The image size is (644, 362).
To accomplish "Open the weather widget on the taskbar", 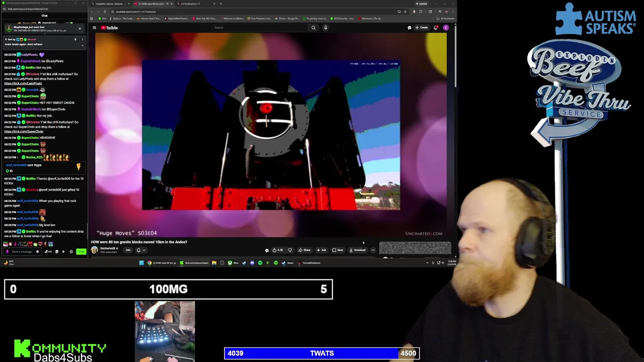I will pyautogui.click(x=9, y=262).
